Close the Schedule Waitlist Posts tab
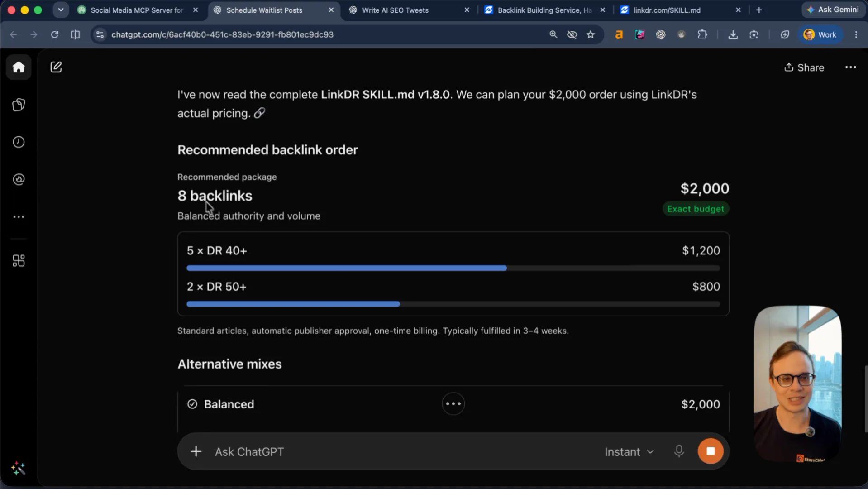868x489 pixels. click(331, 10)
